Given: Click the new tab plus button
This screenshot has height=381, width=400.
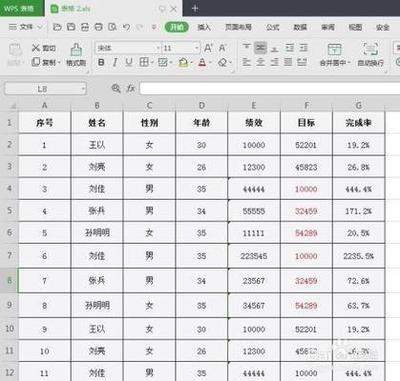Looking at the screenshot, I should [195, 9].
